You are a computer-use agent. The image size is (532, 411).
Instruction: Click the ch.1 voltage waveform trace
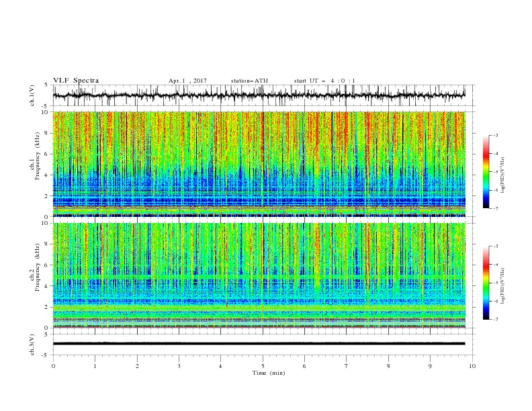pos(259,95)
